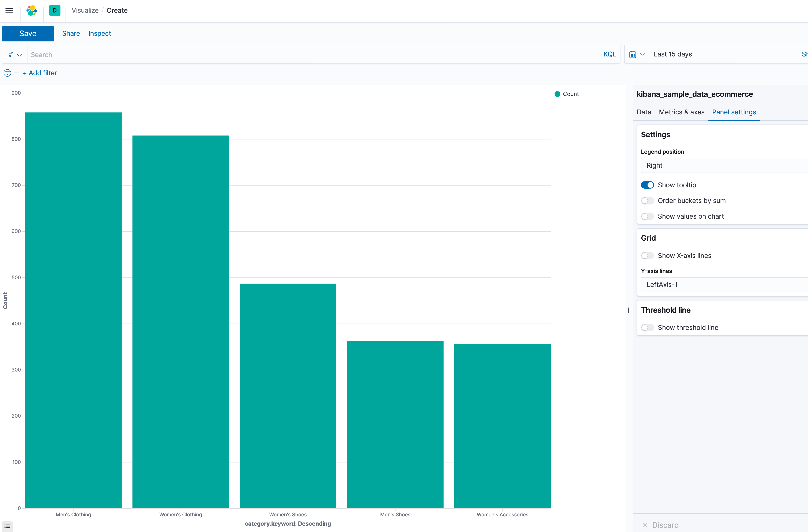This screenshot has height=532, width=808.
Task: Click the Count legend color dot
Action: 557,94
